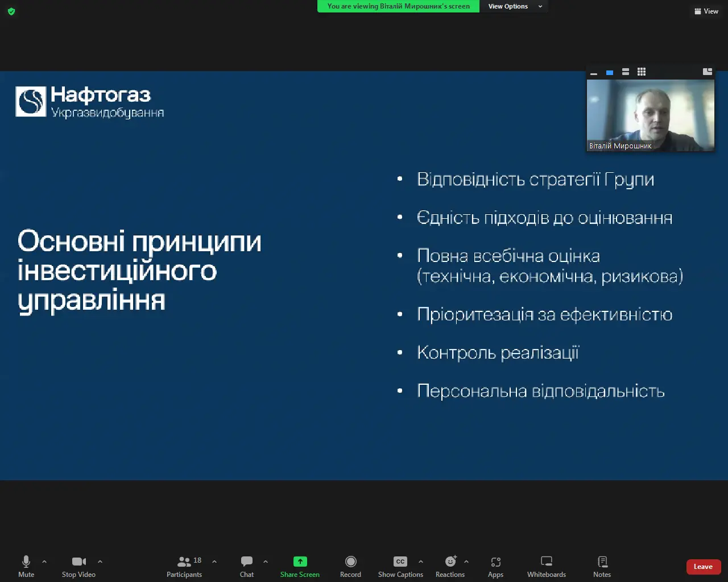
Task: Leave the meeting
Action: tap(703, 567)
